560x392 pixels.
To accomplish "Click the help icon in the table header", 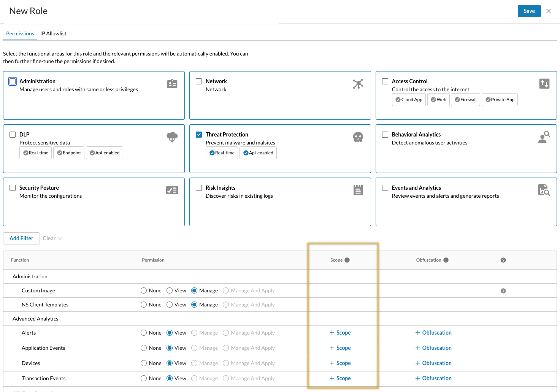I will (x=503, y=260).
